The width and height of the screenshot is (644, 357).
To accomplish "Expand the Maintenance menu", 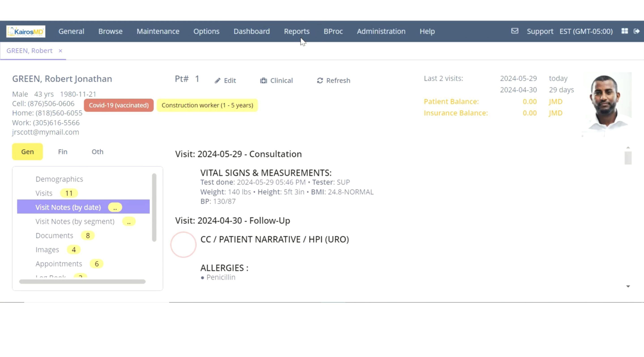I will [158, 31].
